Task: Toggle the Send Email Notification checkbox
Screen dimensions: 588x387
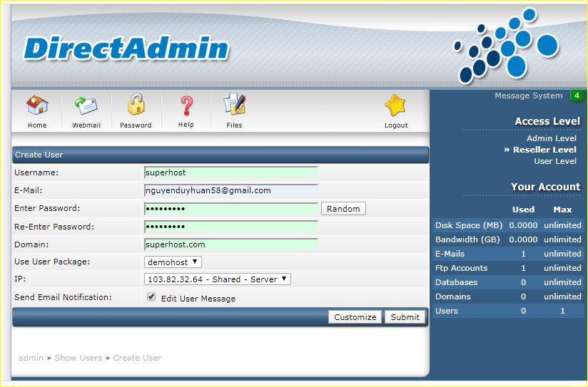Action: click(x=151, y=297)
